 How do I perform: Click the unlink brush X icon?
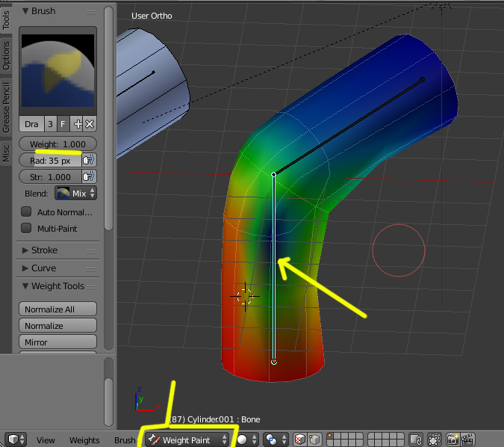pyautogui.click(x=90, y=124)
